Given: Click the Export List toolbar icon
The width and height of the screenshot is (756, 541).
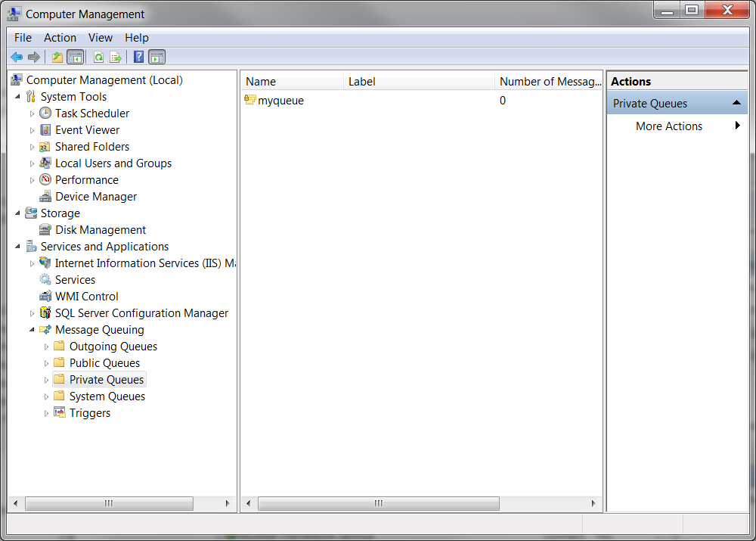Looking at the screenshot, I should click(116, 58).
